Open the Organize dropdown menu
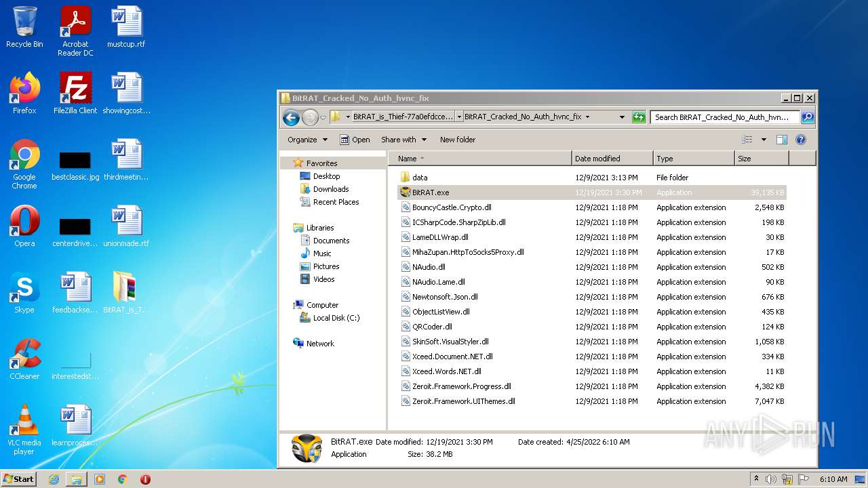This screenshot has height=488, width=868. click(x=307, y=140)
